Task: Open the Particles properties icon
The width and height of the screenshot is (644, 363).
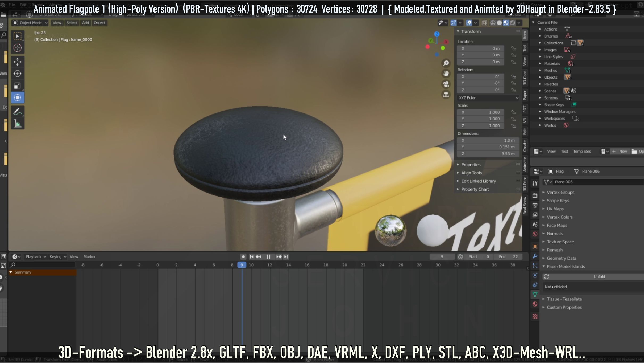Action: [x=535, y=266]
